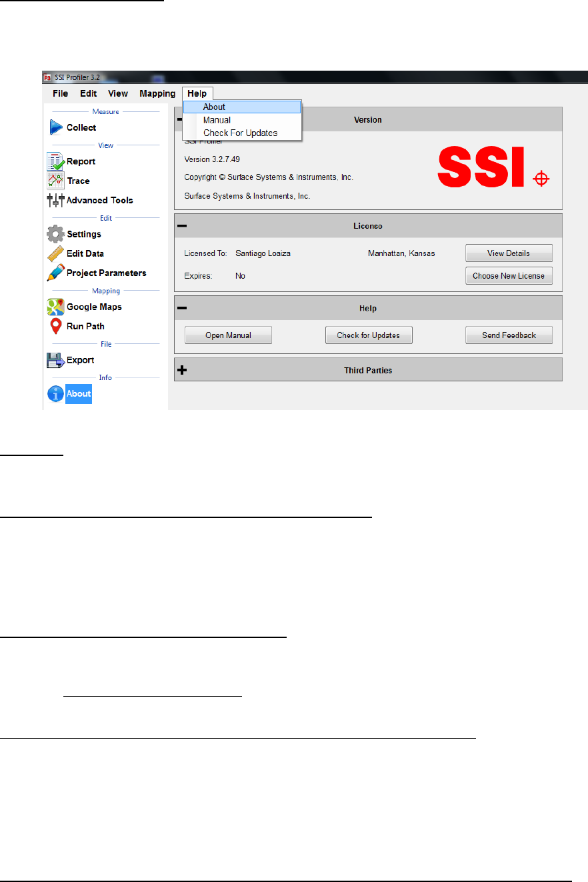Click the Help menu header
The width and height of the screenshot is (588, 882).
coord(197,94)
